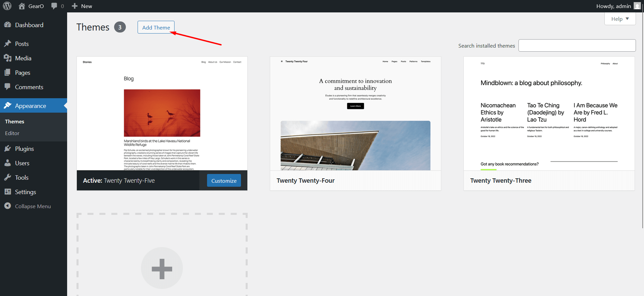
Task: Click the Posts pushpin icon
Action: click(x=7, y=44)
